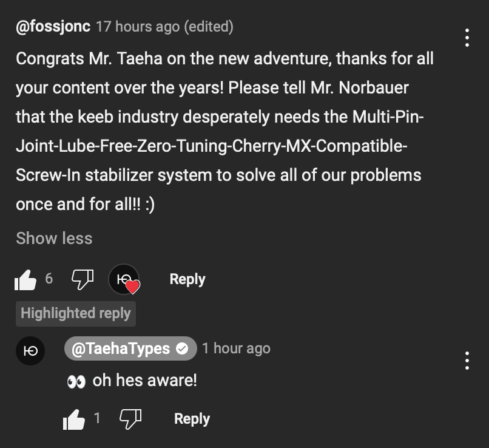Click the verified checkmark next to TaehaTypes
The width and height of the screenshot is (489, 448).
pos(182,349)
